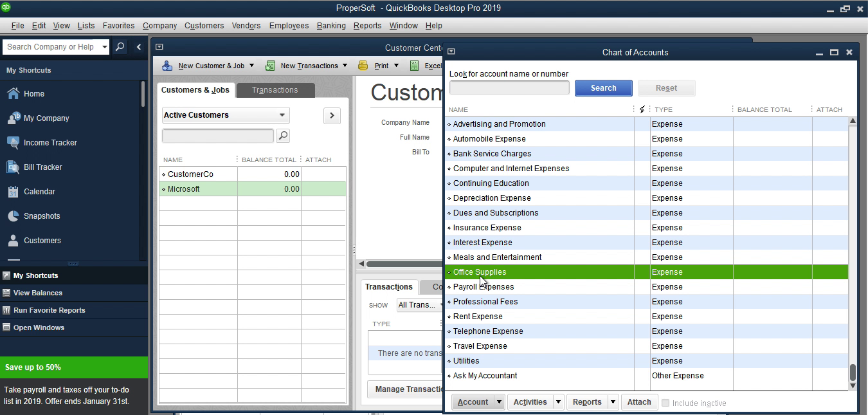The width and height of the screenshot is (868, 415).
Task: Select Ask My Accountant account row
Action: pos(647,376)
